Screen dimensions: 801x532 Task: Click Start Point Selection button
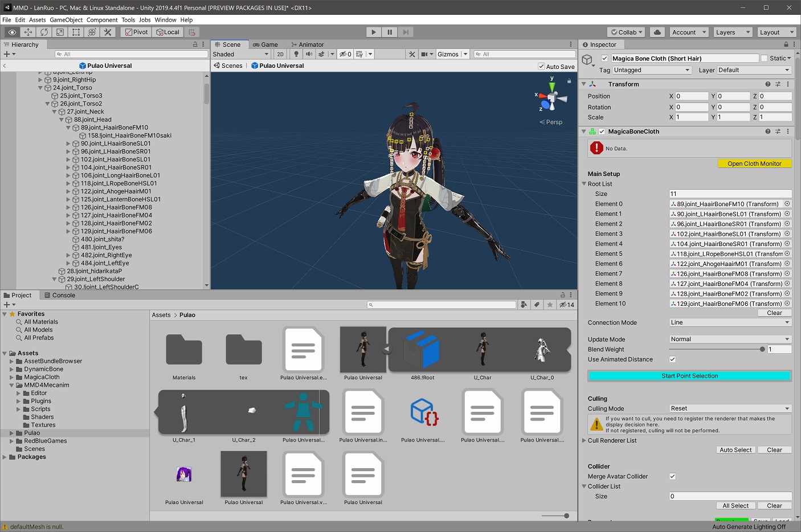[689, 376]
